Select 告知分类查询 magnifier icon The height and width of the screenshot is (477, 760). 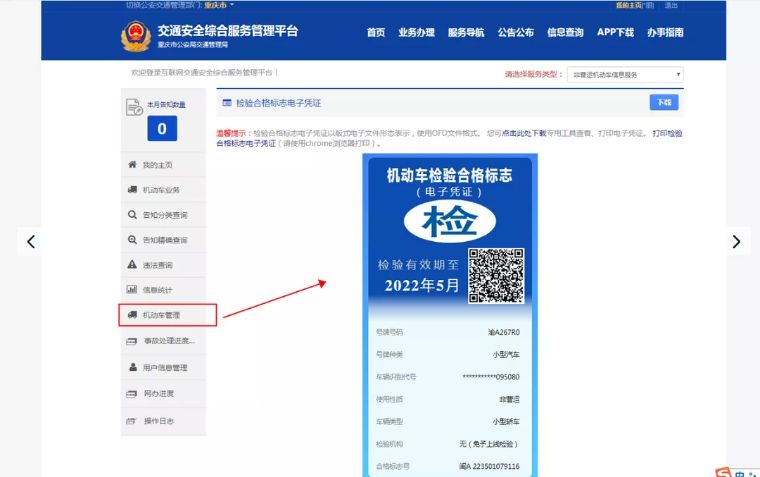tap(132, 214)
